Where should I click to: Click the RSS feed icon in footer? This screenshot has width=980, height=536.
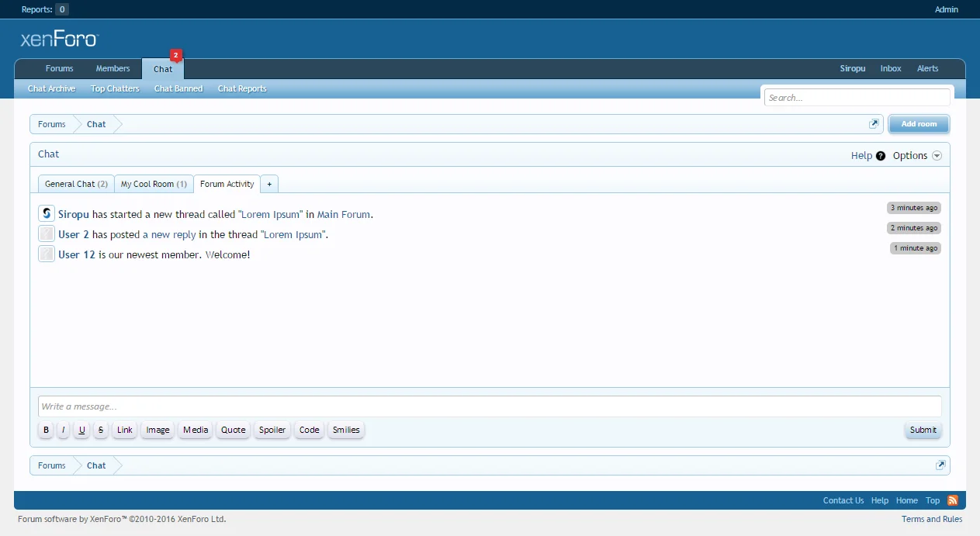(x=952, y=500)
